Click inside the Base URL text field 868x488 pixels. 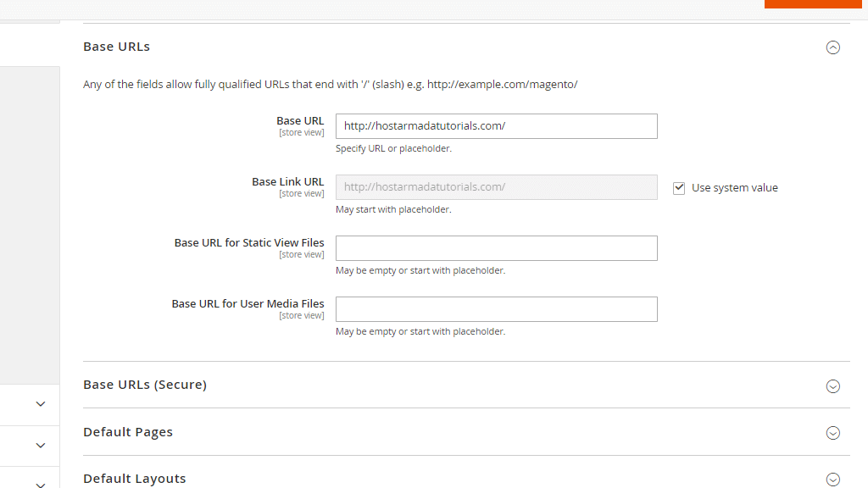coord(496,125)
